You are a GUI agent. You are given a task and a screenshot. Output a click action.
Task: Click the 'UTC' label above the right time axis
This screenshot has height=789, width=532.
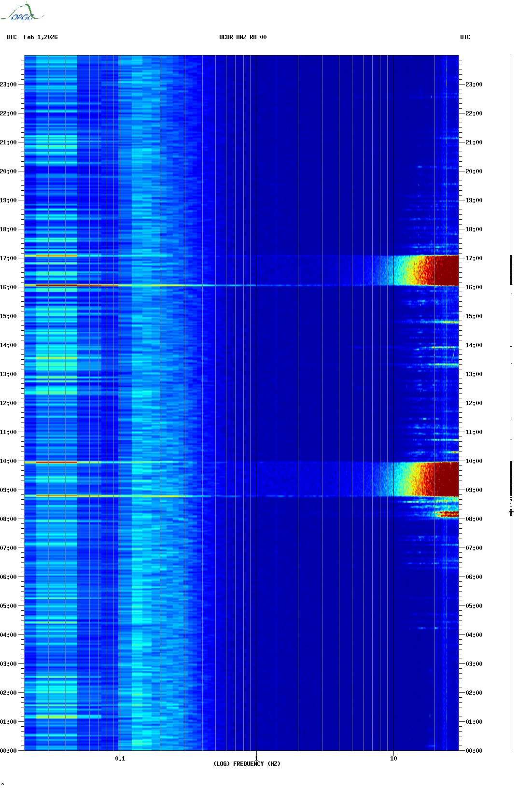click(465, 37)
